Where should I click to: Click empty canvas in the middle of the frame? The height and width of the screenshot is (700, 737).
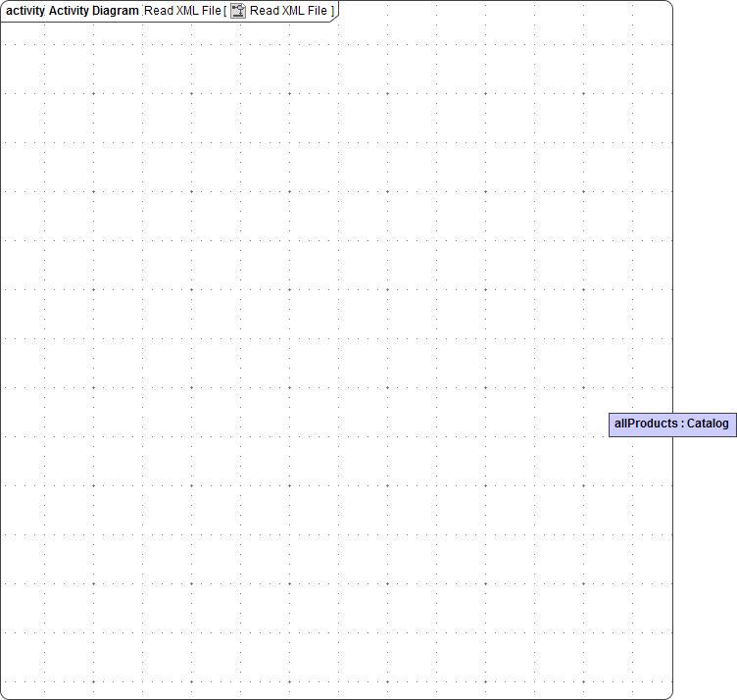point(336,353)
